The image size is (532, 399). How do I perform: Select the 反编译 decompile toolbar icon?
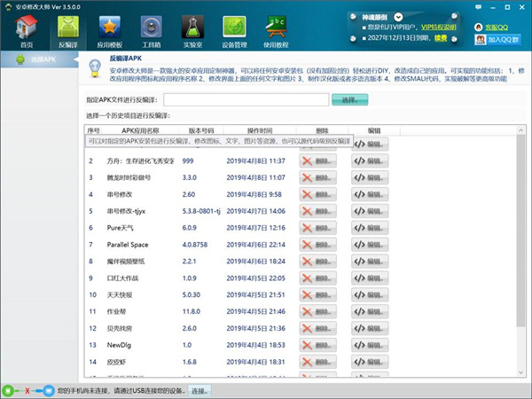[x=67, y=31]
